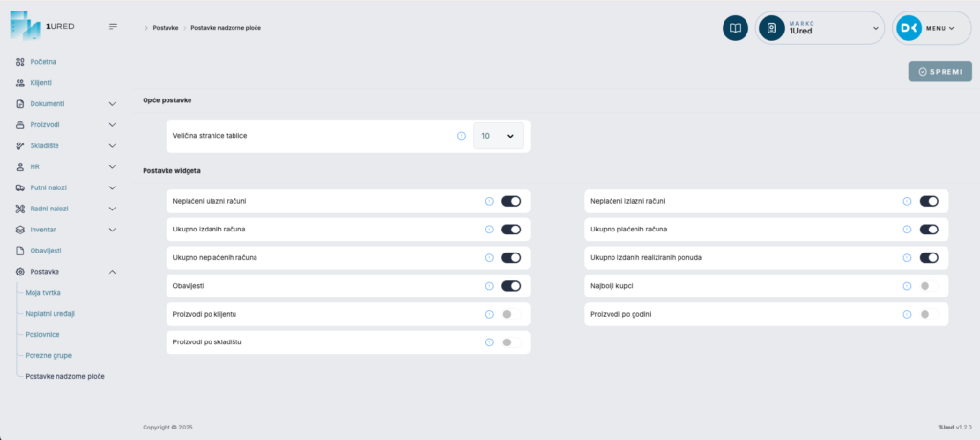
Task: Disable the Nepłaćeni izlazni računi toggle
Action: click(x=928, y=202)
